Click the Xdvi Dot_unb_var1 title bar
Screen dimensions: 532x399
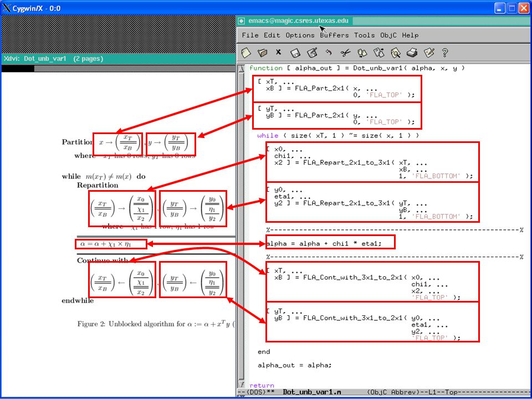coord(119,59)
